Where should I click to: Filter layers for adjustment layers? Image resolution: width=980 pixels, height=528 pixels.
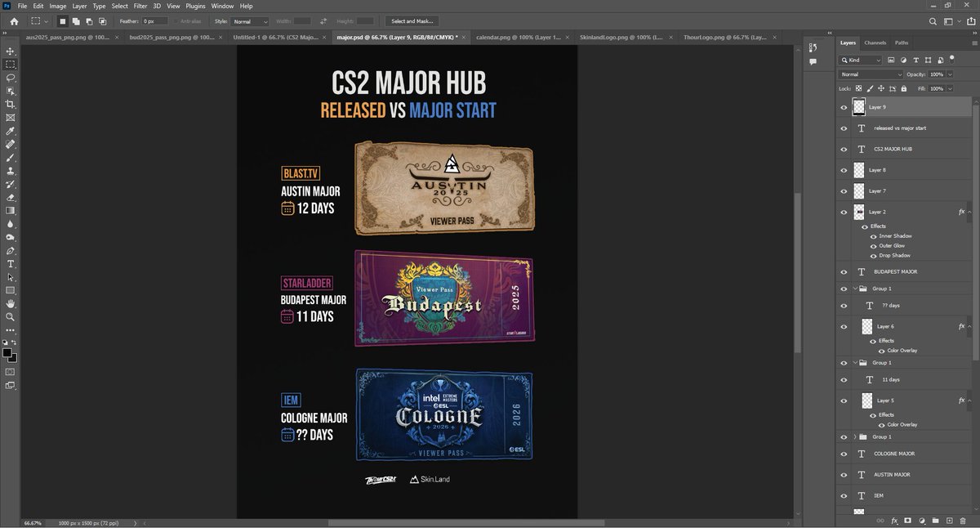[x=903, y=60]
